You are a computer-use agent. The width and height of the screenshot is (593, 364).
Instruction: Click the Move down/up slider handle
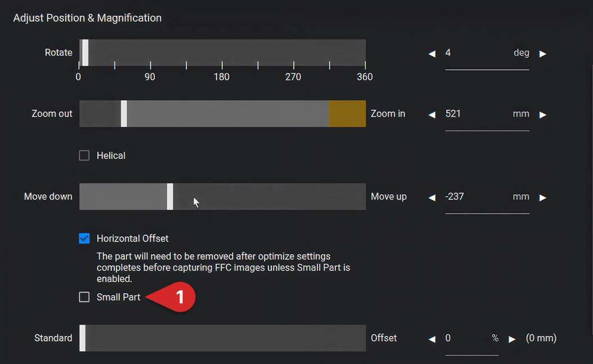[170, 196]
